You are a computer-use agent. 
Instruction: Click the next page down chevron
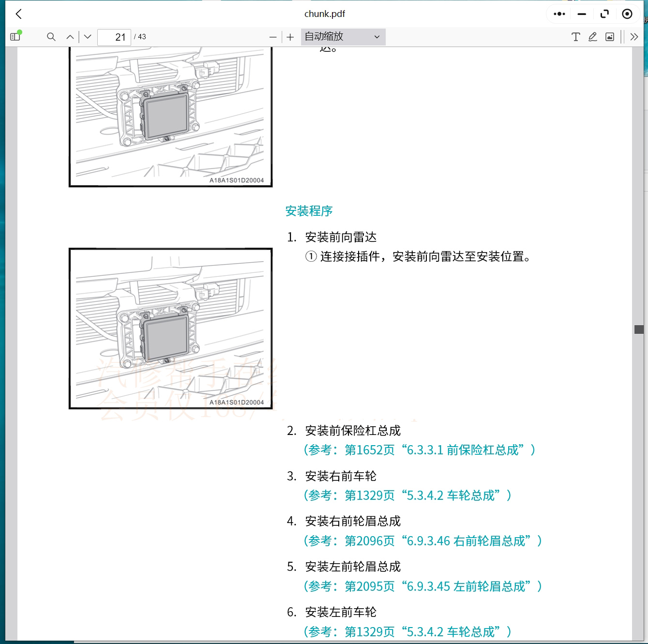[87, 37]
